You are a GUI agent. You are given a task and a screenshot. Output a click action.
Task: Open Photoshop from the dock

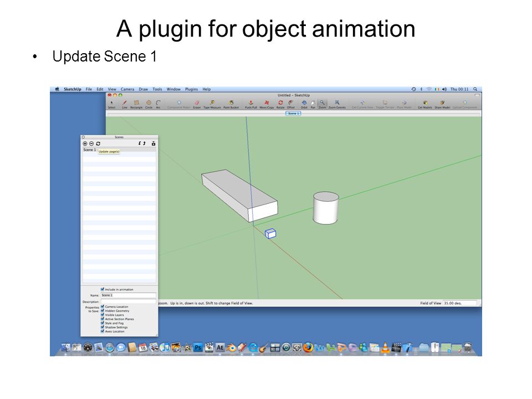[x=198, y=347]
